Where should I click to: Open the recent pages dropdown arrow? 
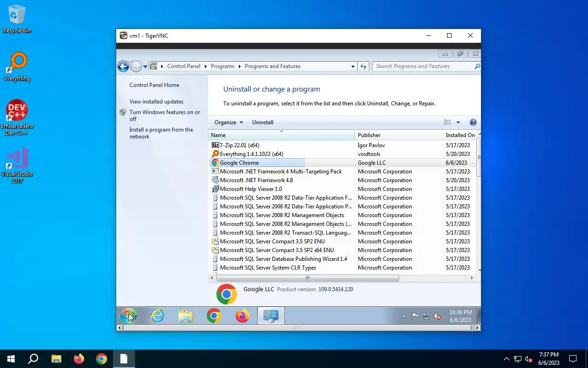point(145,66)
